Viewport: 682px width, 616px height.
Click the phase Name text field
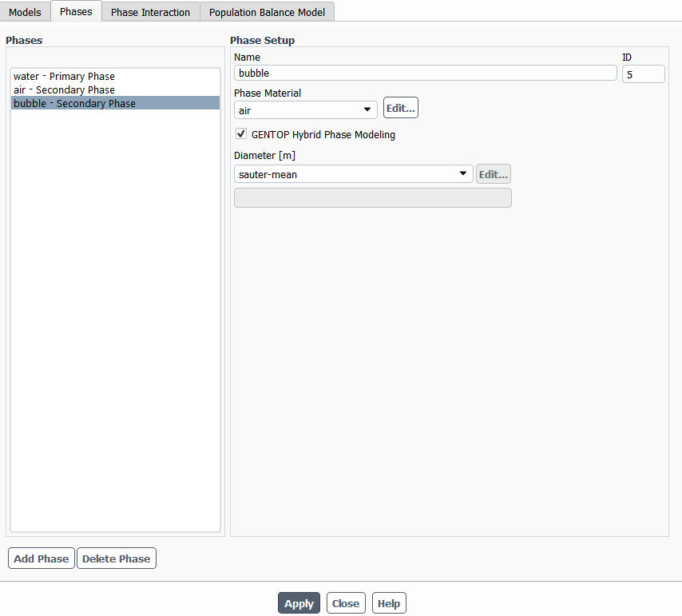(x=425, y=74)
